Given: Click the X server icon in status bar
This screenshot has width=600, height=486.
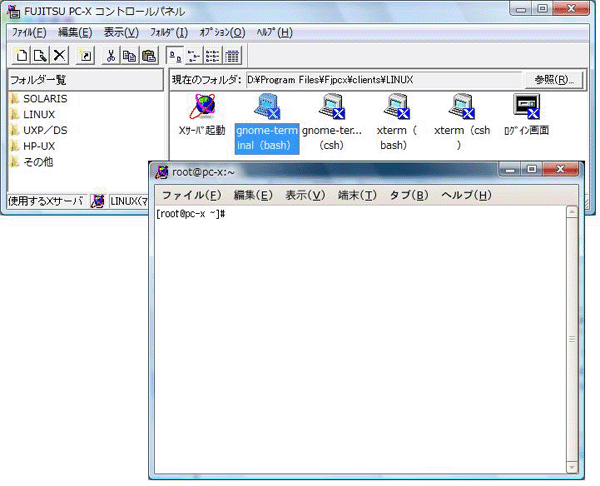Looking at the screenshot, I should tap(98, 201).
